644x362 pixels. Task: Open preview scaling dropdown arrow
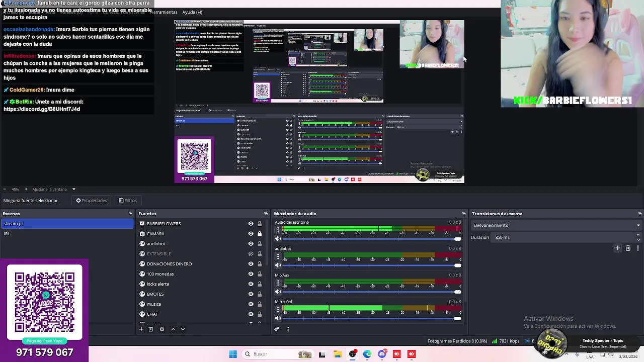click(x=73, y=190)
